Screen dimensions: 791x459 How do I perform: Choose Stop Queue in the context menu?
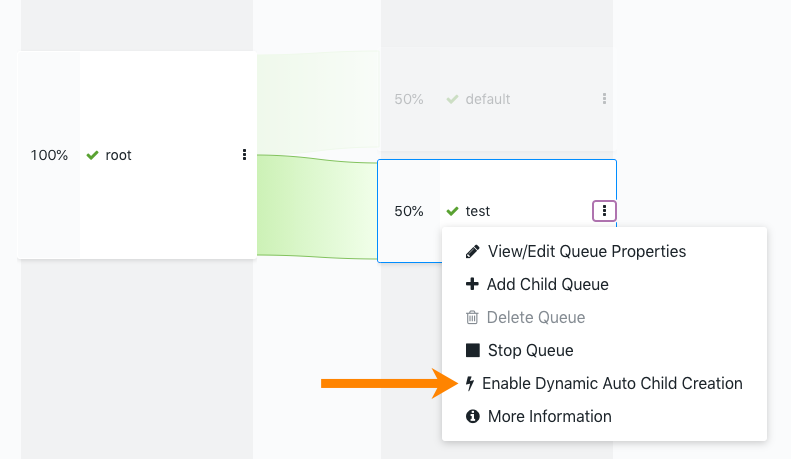tap(531, 350)
